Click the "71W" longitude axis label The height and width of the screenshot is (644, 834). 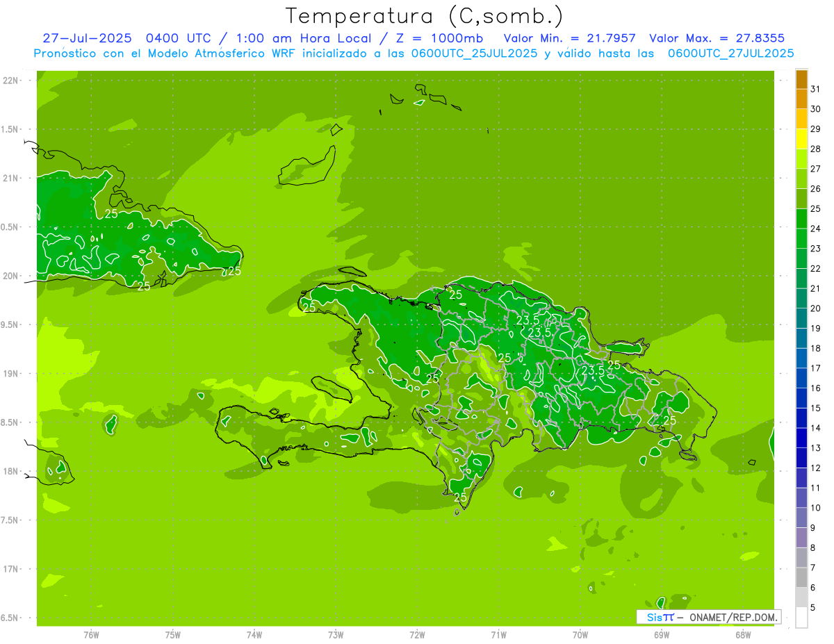tap(498, 634)
